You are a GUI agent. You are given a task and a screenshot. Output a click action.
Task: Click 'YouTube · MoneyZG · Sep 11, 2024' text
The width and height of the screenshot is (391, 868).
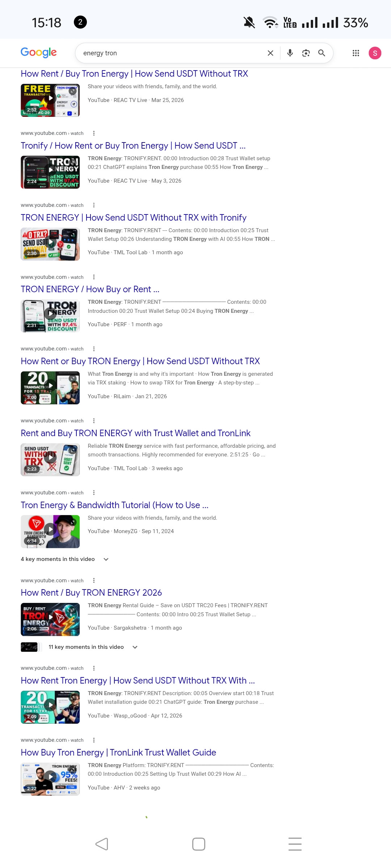click(131, 531)
